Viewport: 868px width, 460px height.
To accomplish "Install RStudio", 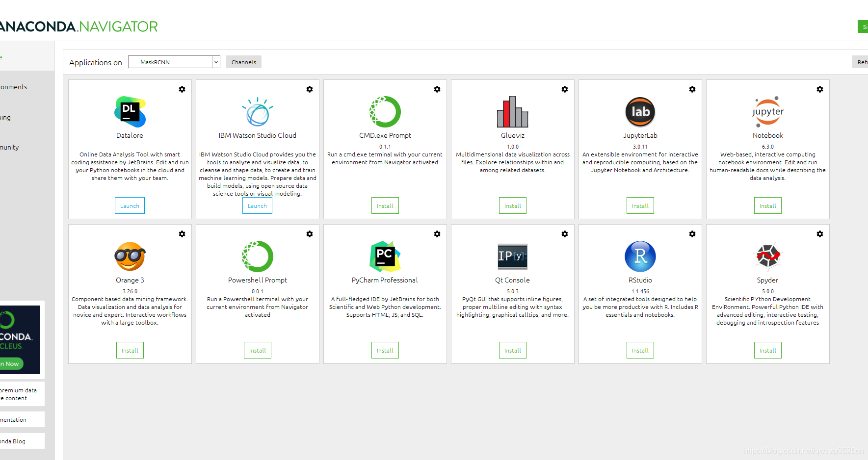I will tap(640, 351).
